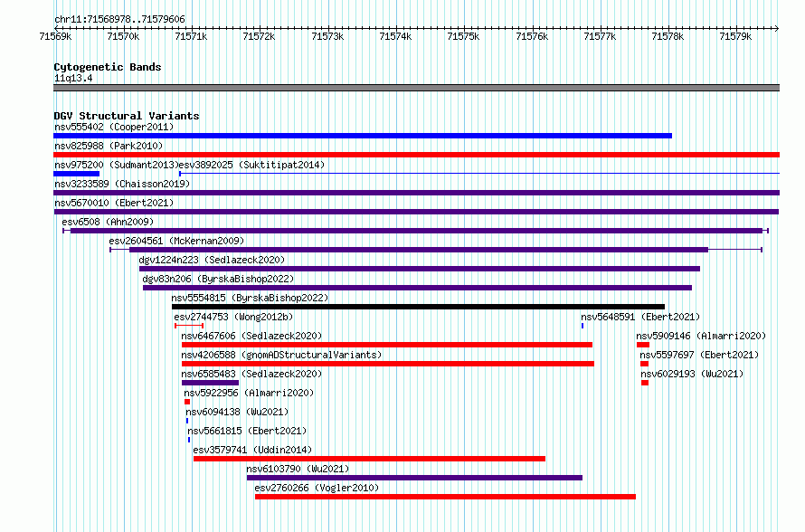The height and width of the screenshot is (532, 805).
Task: Click the dgv83n206 (ByrskaBishop2022) purple bar
Action: [x=417, y=288]
